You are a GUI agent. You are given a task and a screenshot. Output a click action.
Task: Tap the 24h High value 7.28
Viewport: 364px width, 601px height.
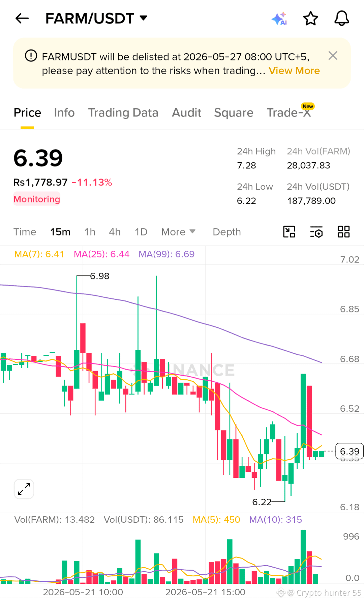tap(246, 165)
